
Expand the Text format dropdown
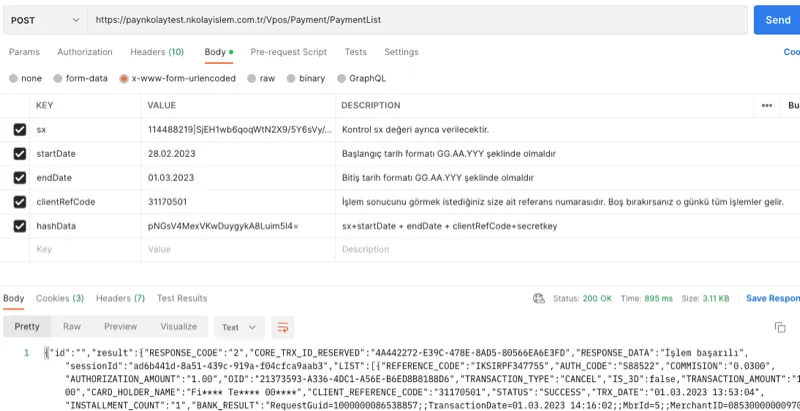click(x=239, y=327)
